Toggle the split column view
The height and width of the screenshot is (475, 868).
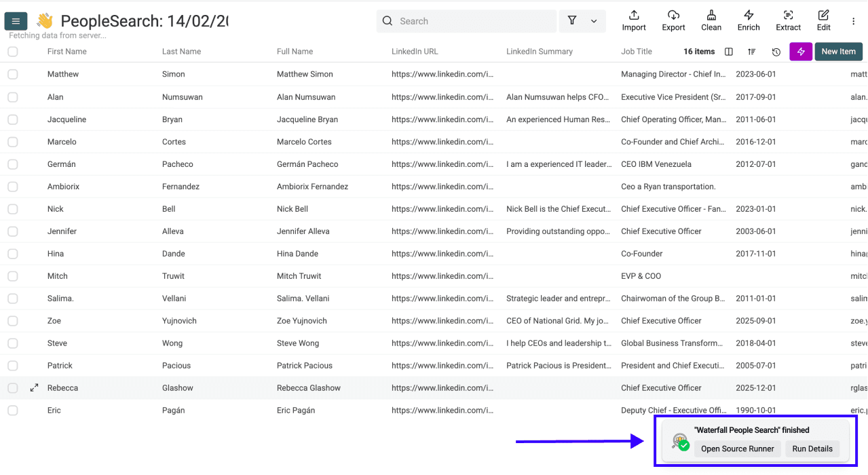[x=728, y=51]
